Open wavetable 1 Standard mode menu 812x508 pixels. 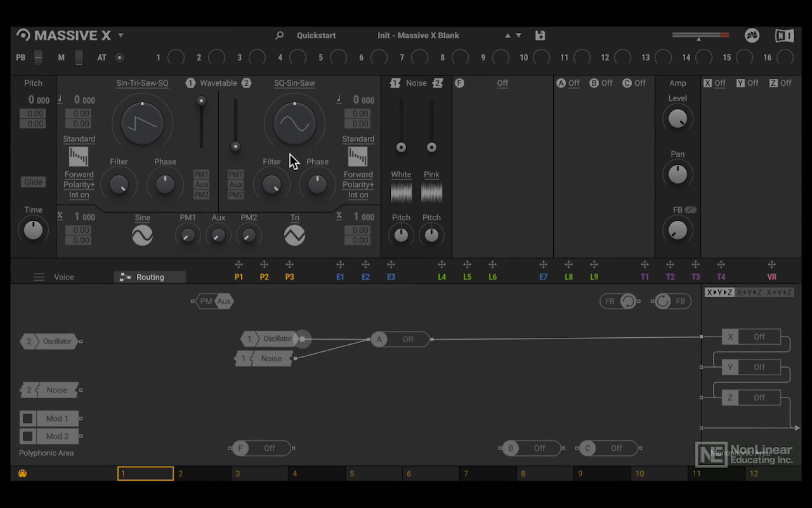tap(79, 139)
